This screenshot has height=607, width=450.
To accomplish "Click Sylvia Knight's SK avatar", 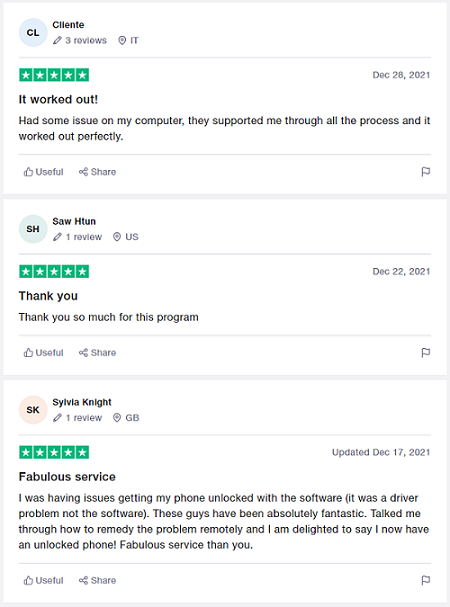I will [x=33, y=410].
